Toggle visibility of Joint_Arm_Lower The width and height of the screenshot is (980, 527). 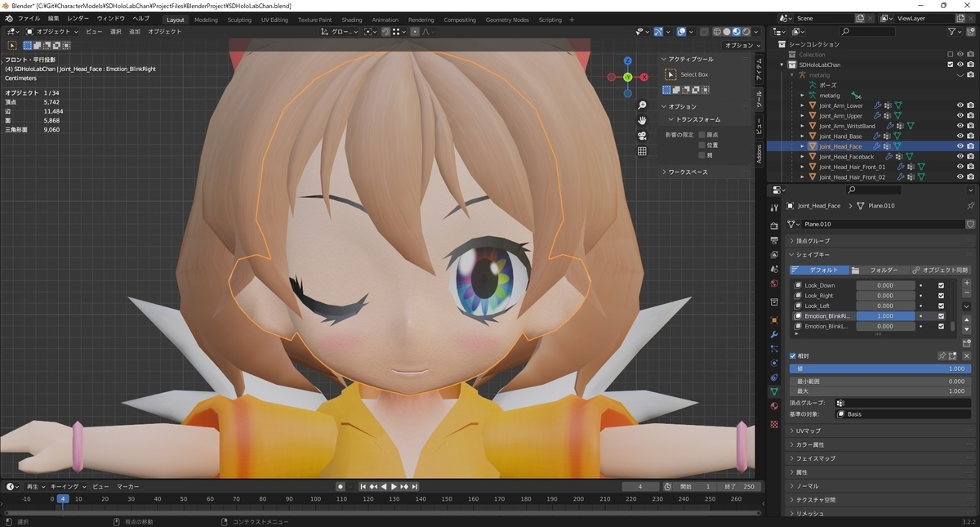point(960,105)
